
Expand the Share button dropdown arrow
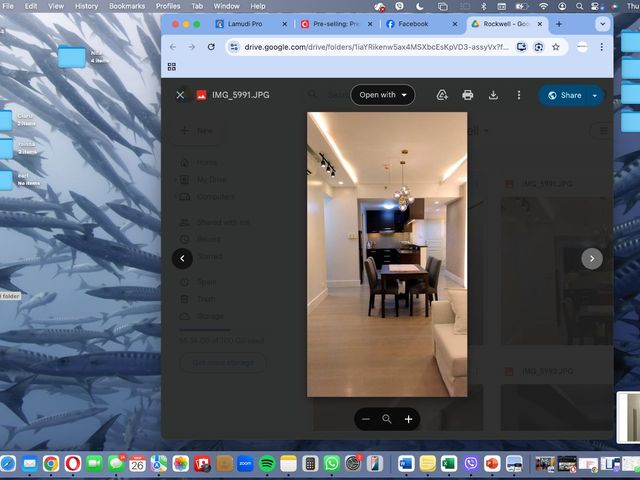click(x=595, y=96)
